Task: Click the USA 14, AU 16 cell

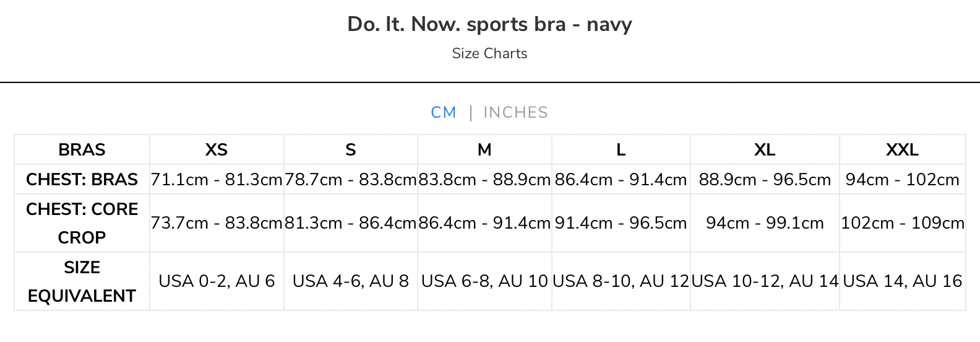Action: point(903,281)
